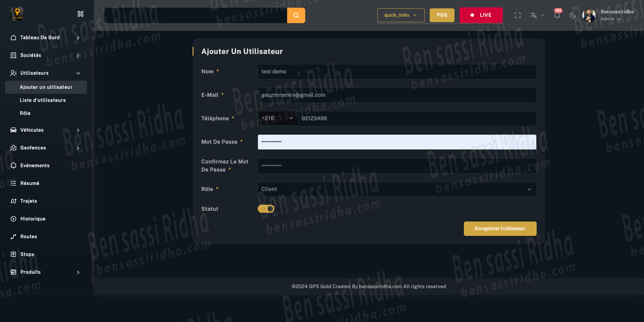This screenshot has height=322, width=644.
Task: Toggle the Statut switch
Action: click(x=266, y=209)
